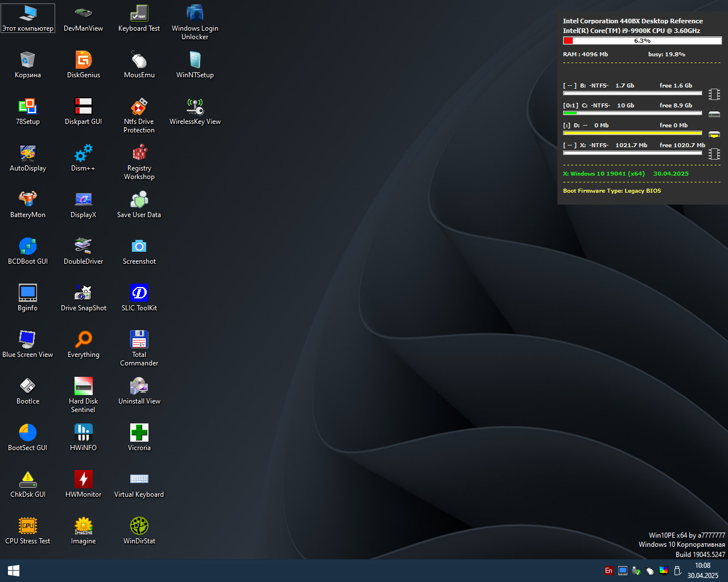The width and height of the screenshot is (728, 582).
Task: Open Ntfs Drive Protection
Action: point(139,115)
